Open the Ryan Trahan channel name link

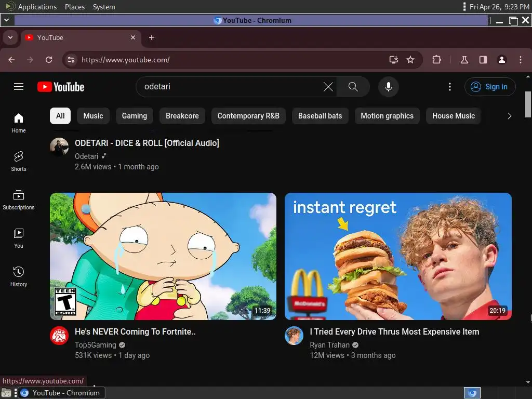pos(329,345)
